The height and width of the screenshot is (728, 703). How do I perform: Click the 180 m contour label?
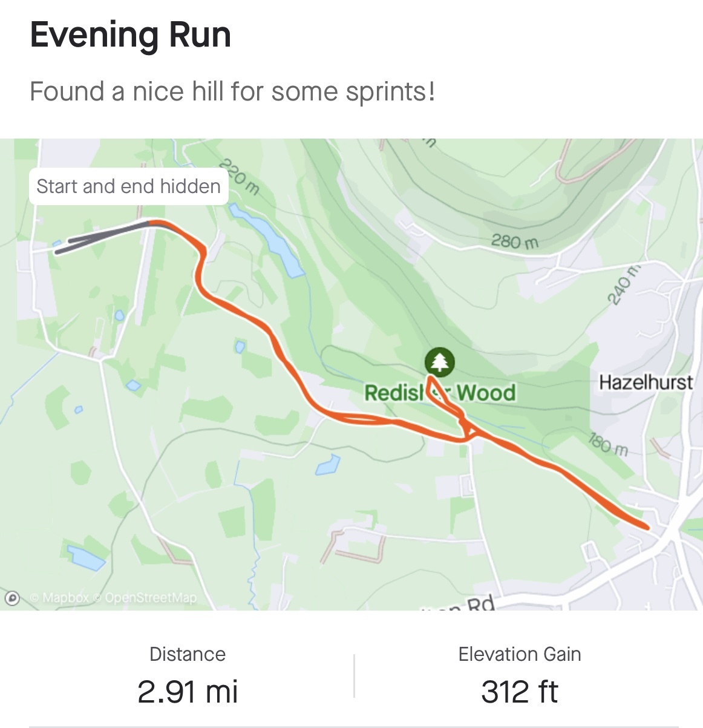pos(608,445)
